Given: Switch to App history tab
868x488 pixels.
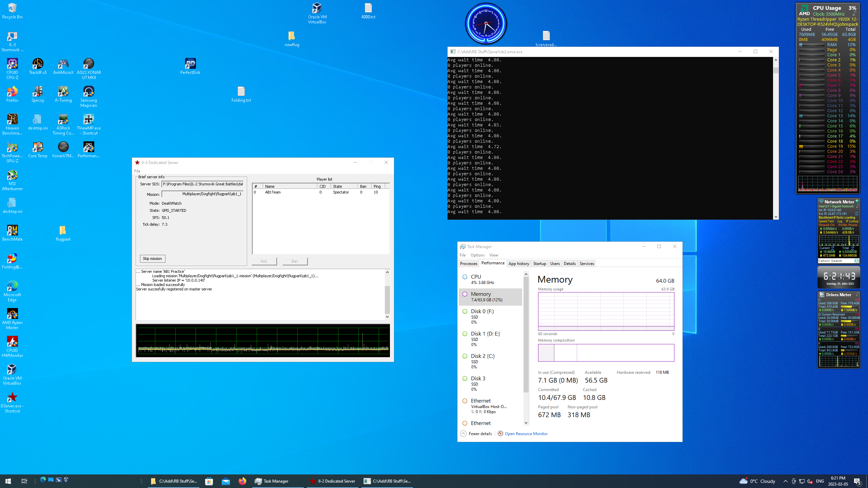Looking at the screenshot, I should tap(519, 264).
